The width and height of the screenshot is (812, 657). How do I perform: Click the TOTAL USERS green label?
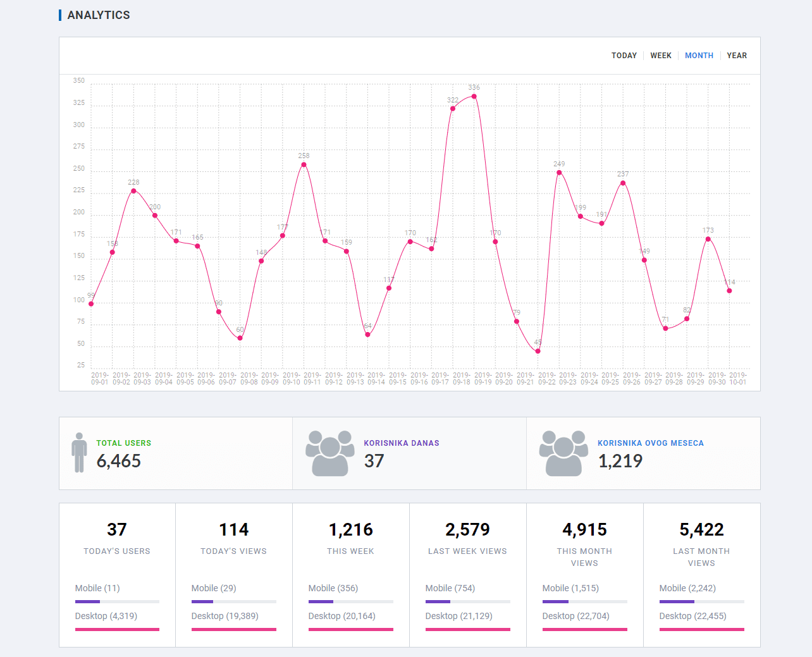click(124, 443)
